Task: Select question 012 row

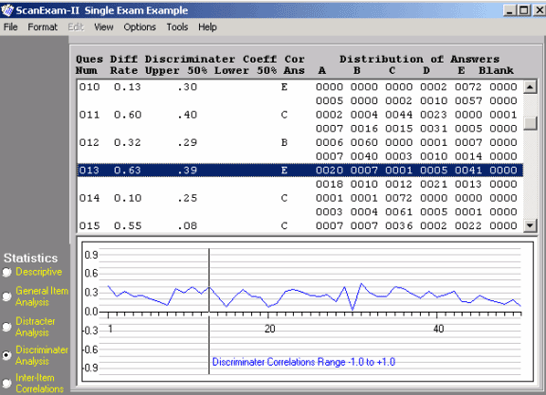Action: coord(299,142)
